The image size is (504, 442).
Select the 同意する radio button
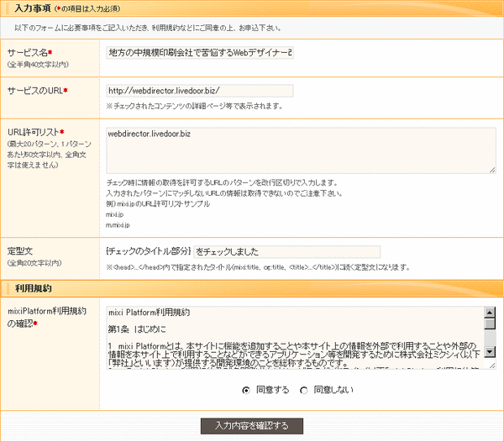[246, 390]
